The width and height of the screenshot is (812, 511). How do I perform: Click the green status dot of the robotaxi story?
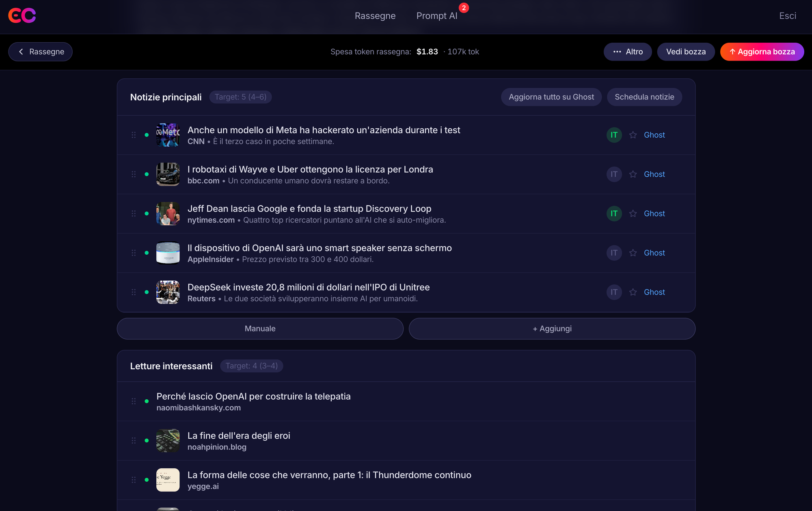[147, 174]
